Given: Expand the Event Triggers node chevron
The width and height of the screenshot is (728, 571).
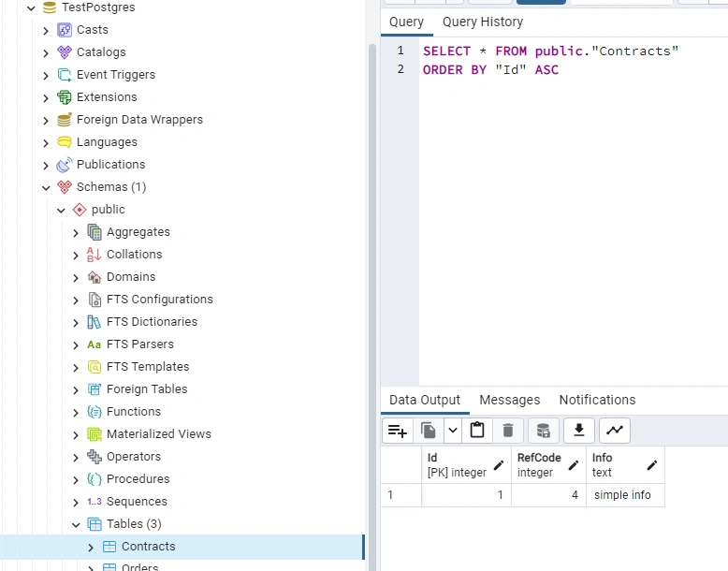Looking at the screenshot, I should [x=46, y=75].
